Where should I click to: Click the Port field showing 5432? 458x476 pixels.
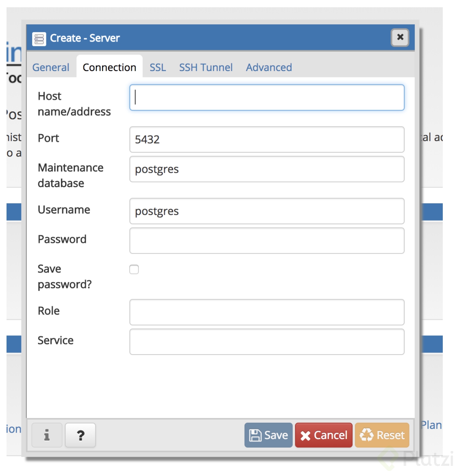(267, 139)
